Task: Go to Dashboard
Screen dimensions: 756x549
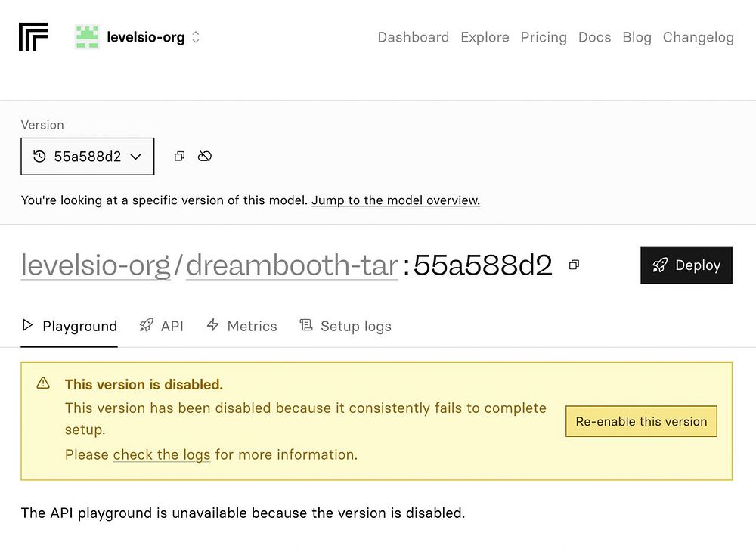Action: tap(414, 37)
